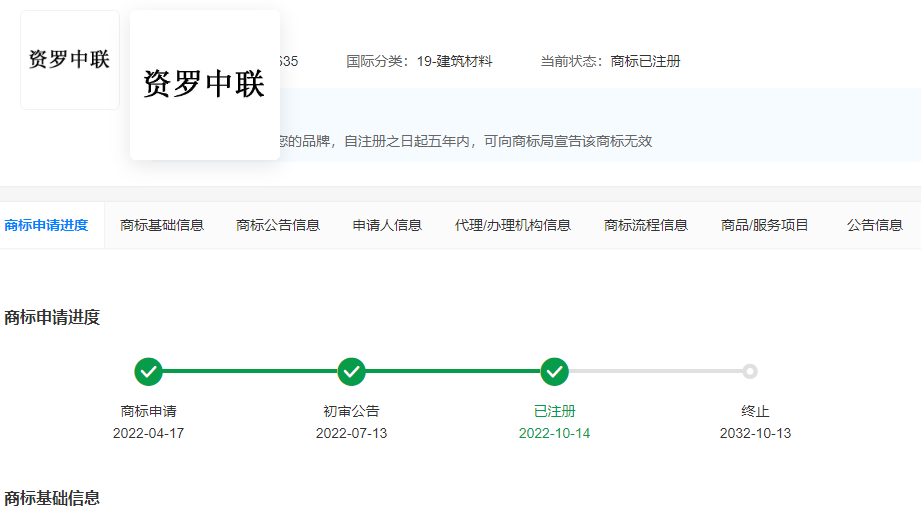921x509 pixels.
Task: Click the small 资罗中联 trademark thumbnail
Action: (x=69, y=60)
